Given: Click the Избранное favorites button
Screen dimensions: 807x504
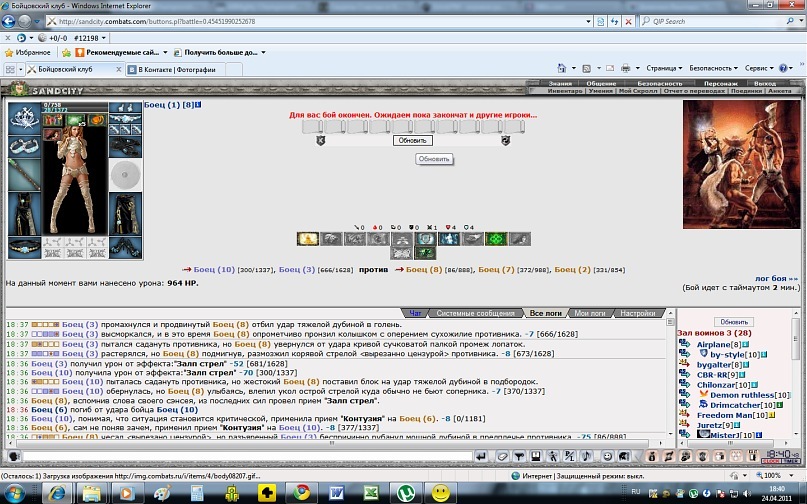Looking at the screenshot, I should (x=28, y=53).
